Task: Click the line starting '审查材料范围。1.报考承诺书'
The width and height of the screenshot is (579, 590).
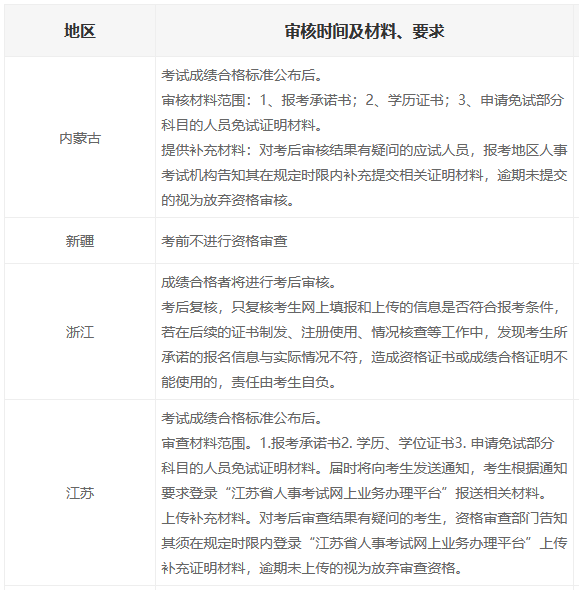Action: tap(358, 443)
